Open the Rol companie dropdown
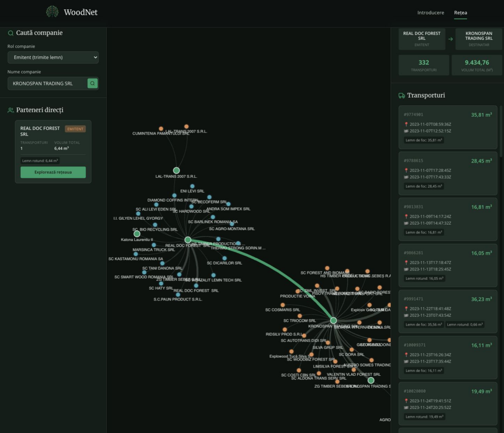 (53, 58)
